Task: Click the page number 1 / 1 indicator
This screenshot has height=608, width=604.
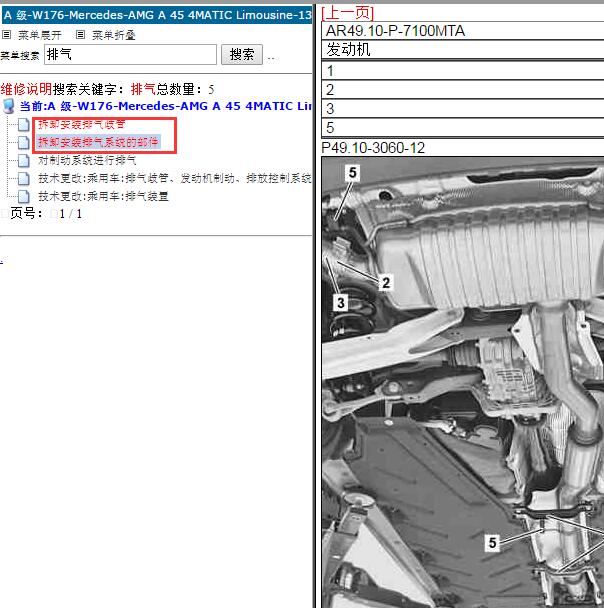Action: pyautogui.click(x=71, y=214)
